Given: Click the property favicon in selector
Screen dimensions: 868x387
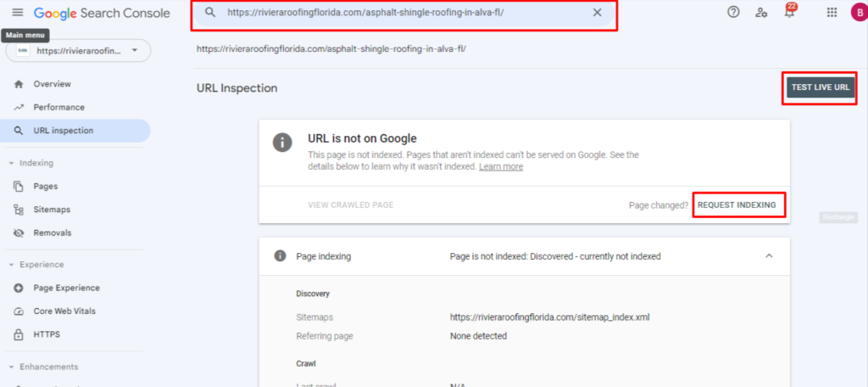Looking at the screenshot, I should click(23, 50).
